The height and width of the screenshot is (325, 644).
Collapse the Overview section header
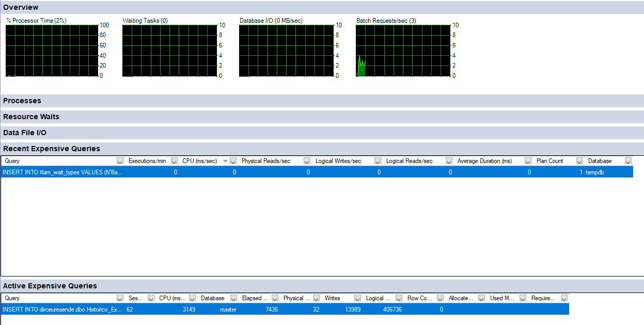322,7
